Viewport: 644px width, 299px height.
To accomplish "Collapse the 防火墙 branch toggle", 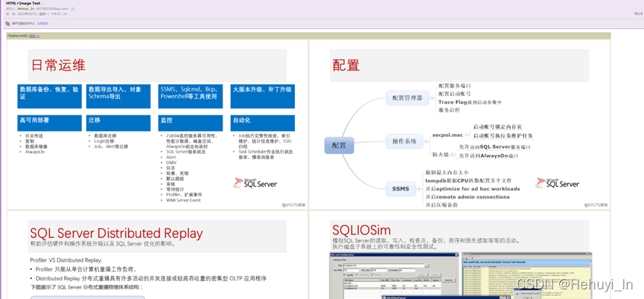I will tap(452, 155).
